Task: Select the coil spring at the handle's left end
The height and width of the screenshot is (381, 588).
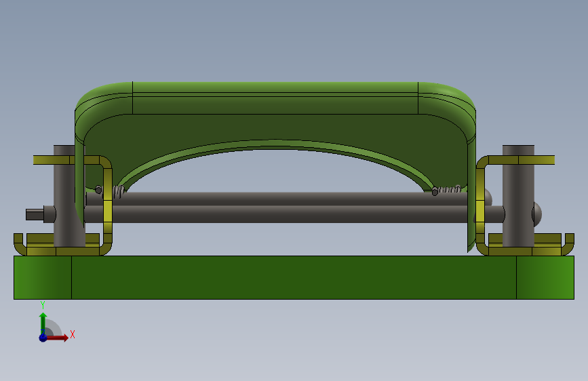Action: (x=118, y=192)
